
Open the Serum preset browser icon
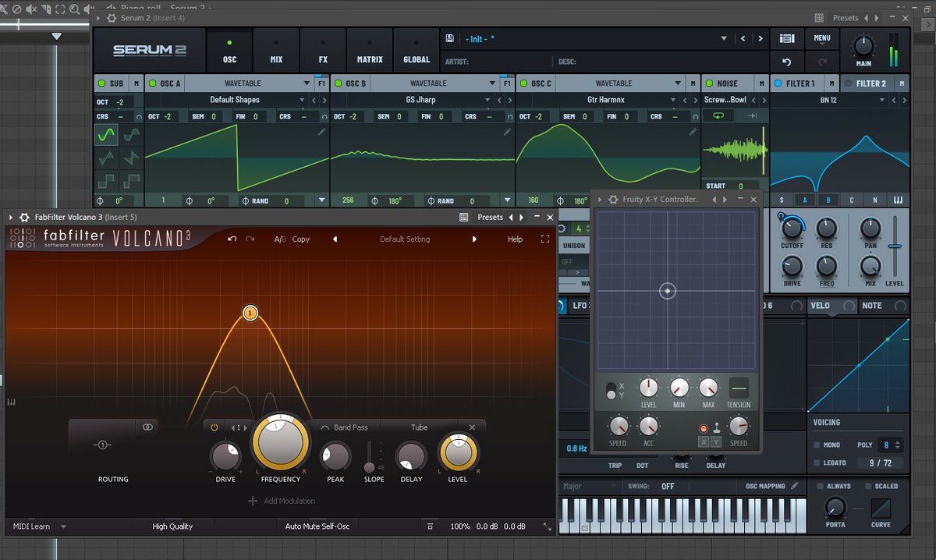(x=787, y=38)
